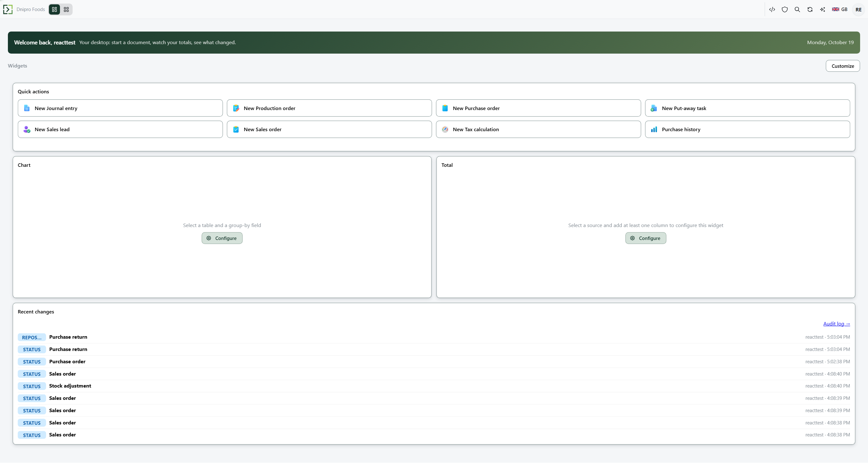Image resolution: width=868 pixels, height=473 pixels.
Task: Open search with the magnifier icon
Action: (797, 9)
